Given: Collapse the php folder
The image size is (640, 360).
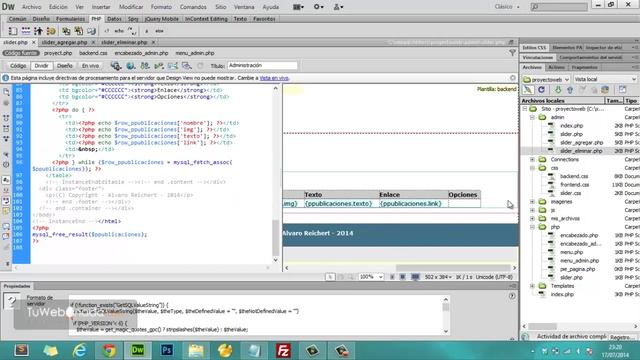Looking at the screenshot, I should click(x=532, y=227).
